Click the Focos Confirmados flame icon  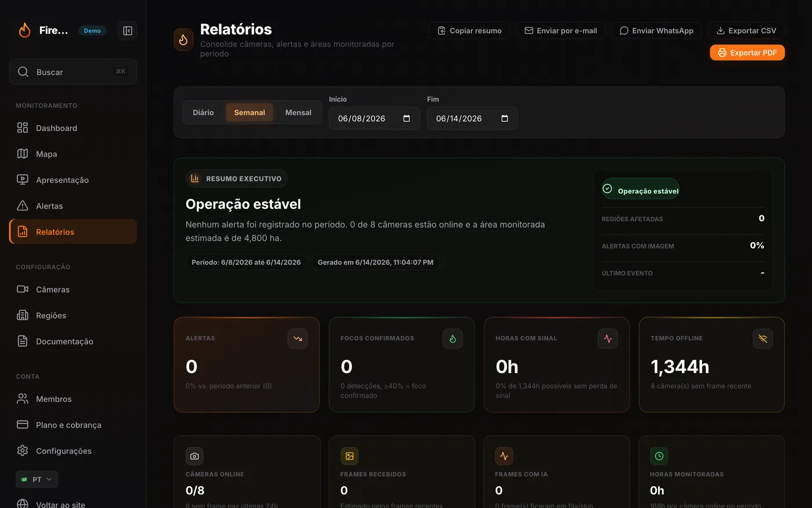452,338
